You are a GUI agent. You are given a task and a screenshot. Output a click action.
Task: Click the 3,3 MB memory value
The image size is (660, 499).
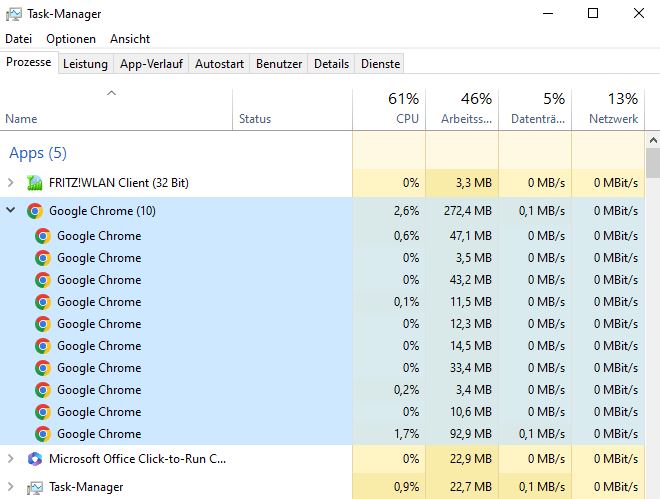[474, 183]
